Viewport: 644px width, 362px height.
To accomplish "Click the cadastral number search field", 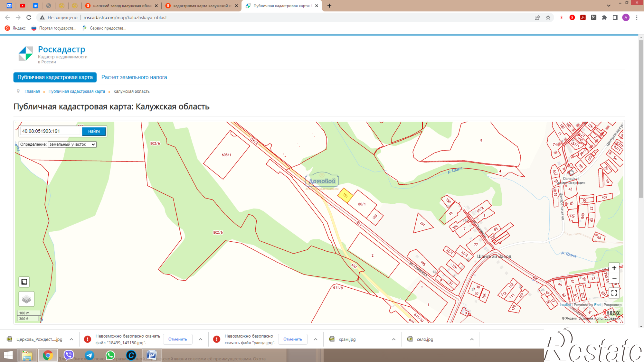I will (50, 131).
